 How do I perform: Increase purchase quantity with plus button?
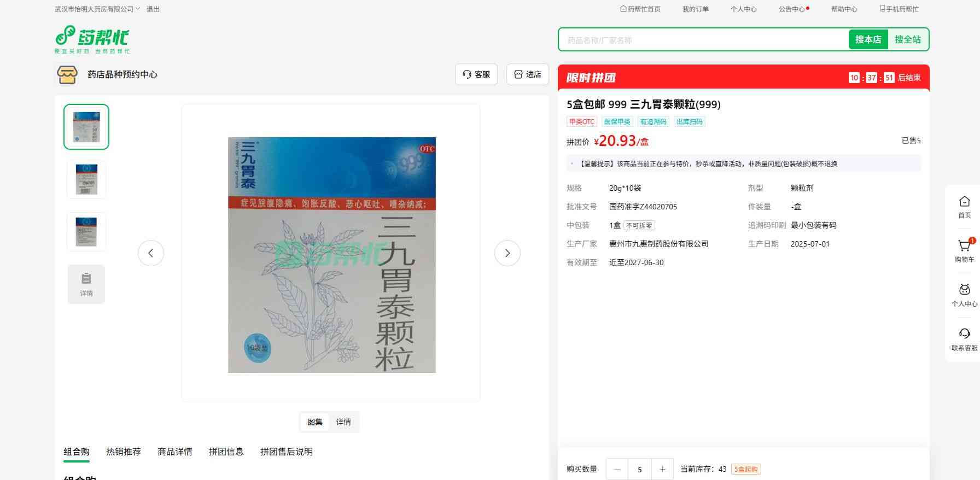click(x=662, y=469)
